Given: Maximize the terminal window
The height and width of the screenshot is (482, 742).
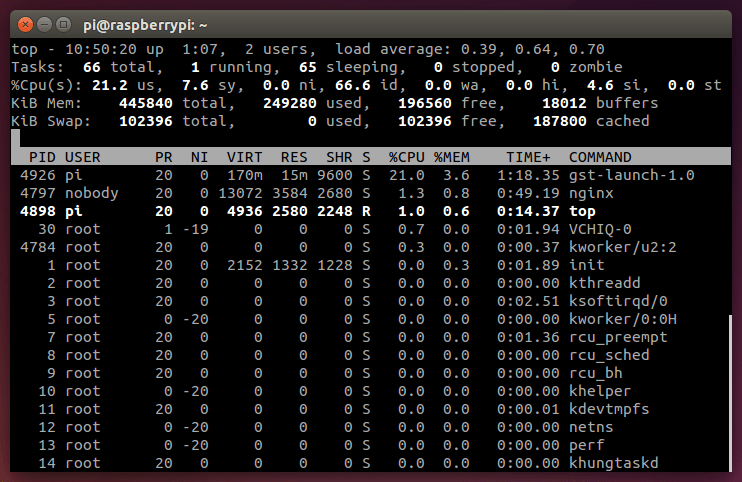Looking at the screenshot, I should [63, 23].
